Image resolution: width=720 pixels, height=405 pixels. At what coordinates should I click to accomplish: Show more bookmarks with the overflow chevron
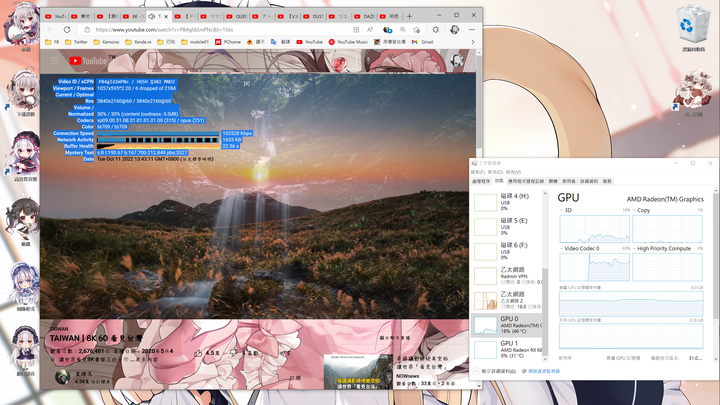pyautogui.click(x=472, y=42)
